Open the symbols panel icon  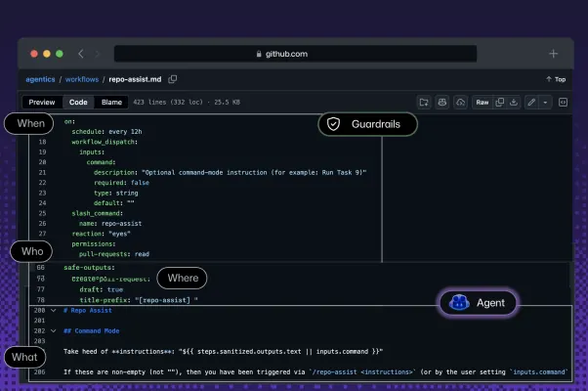[563, 102]
